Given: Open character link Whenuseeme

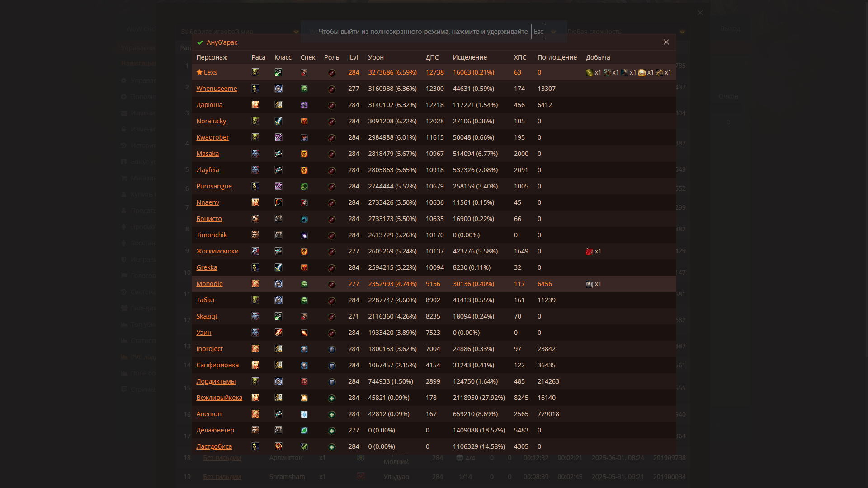Looking at the screenshot, I should [x=217, y=89].
